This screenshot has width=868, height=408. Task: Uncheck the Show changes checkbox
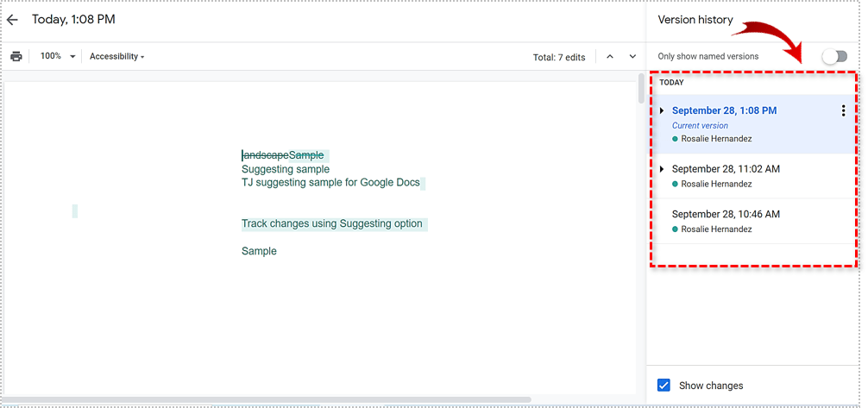(664, 386)
